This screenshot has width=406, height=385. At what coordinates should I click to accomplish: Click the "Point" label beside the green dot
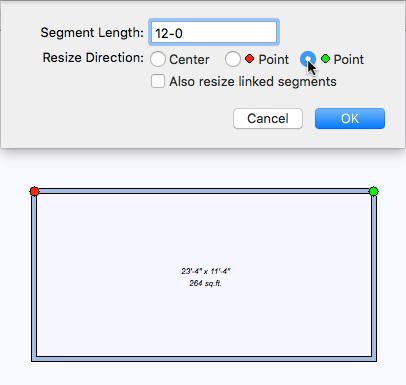pyautogui.click(x=349, y=59)
